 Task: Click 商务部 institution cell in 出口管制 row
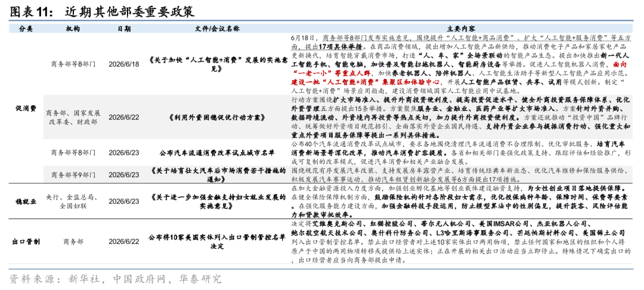(73, 242)
